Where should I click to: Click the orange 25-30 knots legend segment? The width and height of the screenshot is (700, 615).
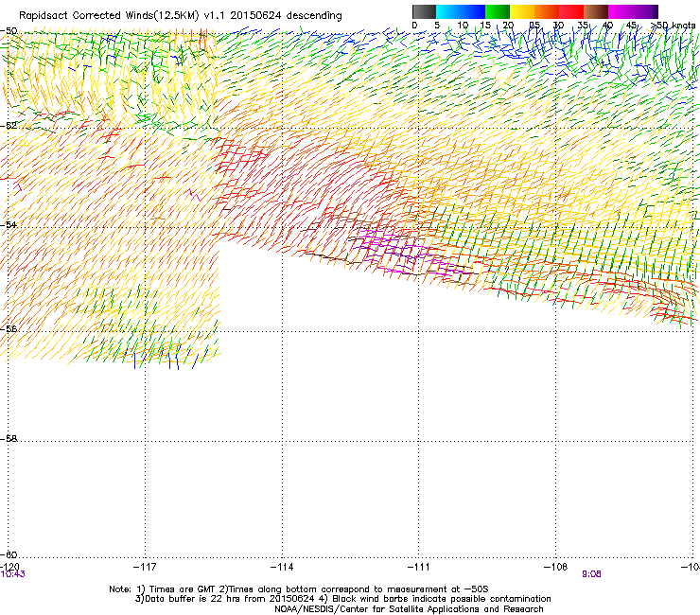(547, 11)
